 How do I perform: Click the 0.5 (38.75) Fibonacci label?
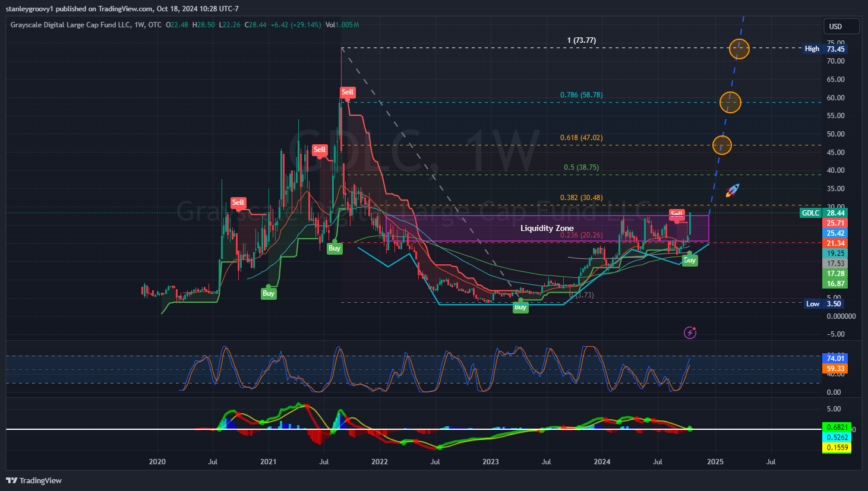[x=582, y=167]
